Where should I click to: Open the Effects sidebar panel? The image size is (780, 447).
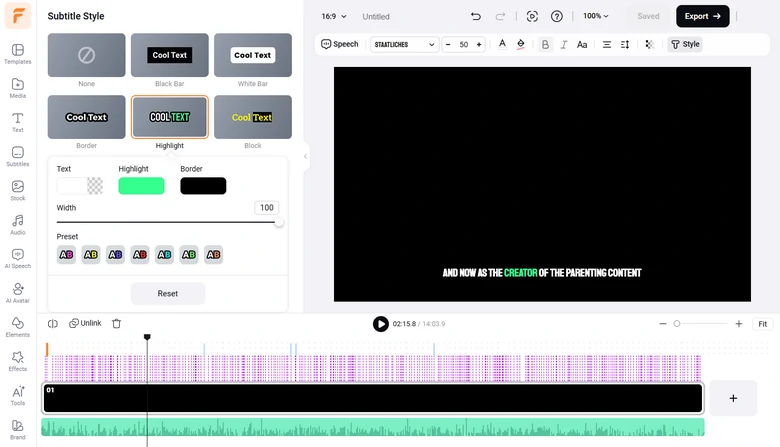click(x=17, y=361)
